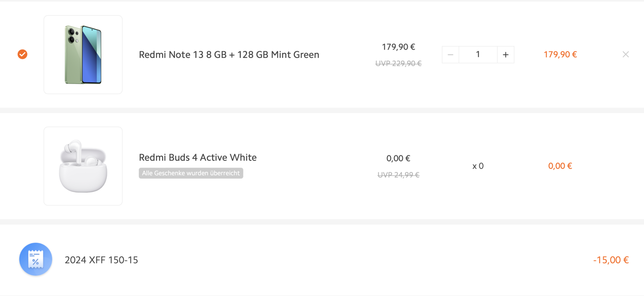Click the quantity input field showing 1

click(x=478, y=55)
